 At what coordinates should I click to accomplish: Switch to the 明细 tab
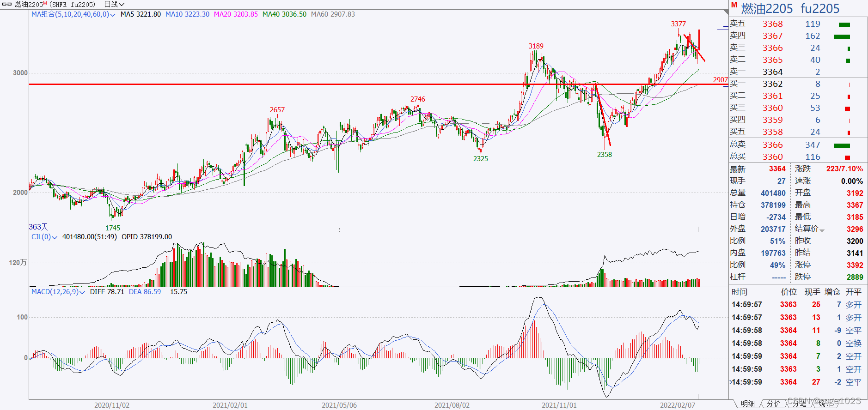747,404
